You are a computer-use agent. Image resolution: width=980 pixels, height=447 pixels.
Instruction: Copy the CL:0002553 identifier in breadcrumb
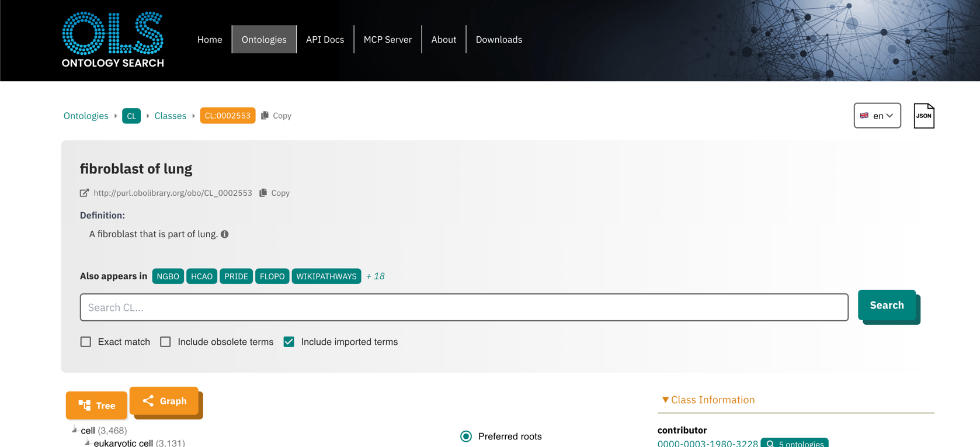(276, 116)
